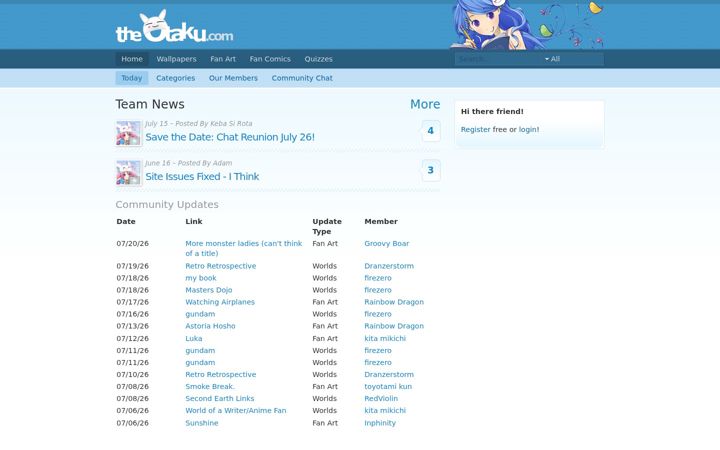The height and width of the screenshot is (450, 720).
Task: Click the Register link
Action: (x=476, y=129)
